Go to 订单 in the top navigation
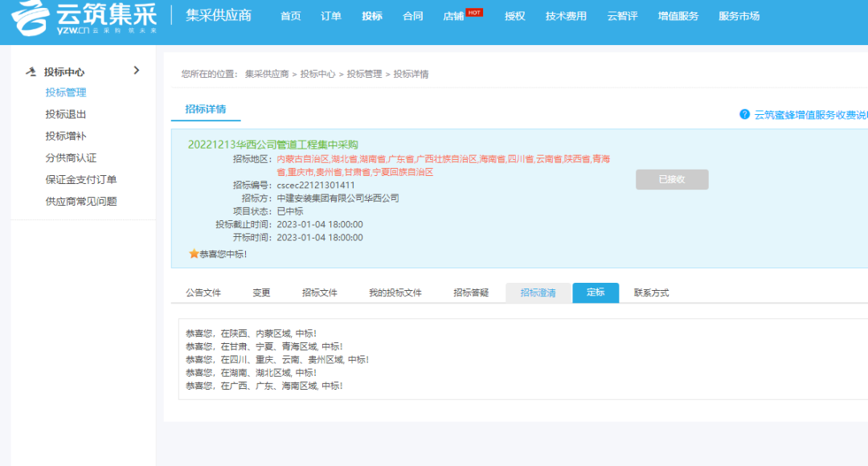The width and height of the screenshot is (868, 466). (x=331, y=16)
